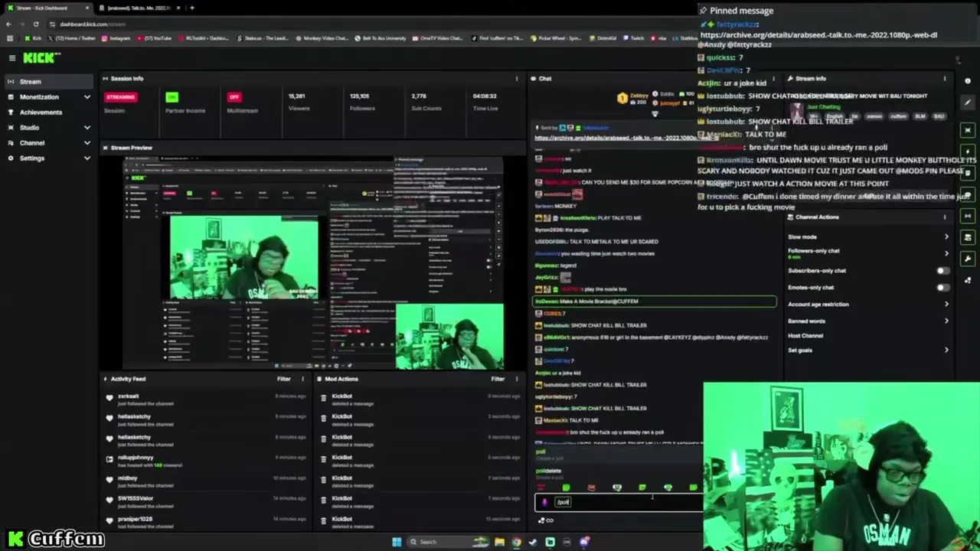Open Set goals options arrow
The height and width of the screenshot is (551, 980).
coord(946,350)
